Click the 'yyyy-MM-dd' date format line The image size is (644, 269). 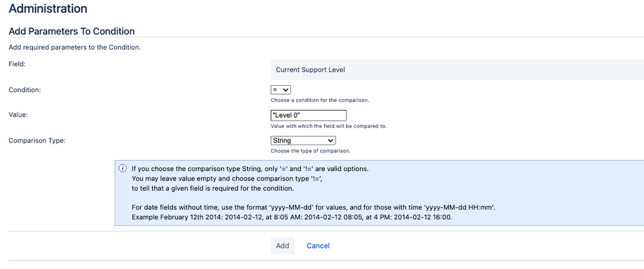click(313, 207)
